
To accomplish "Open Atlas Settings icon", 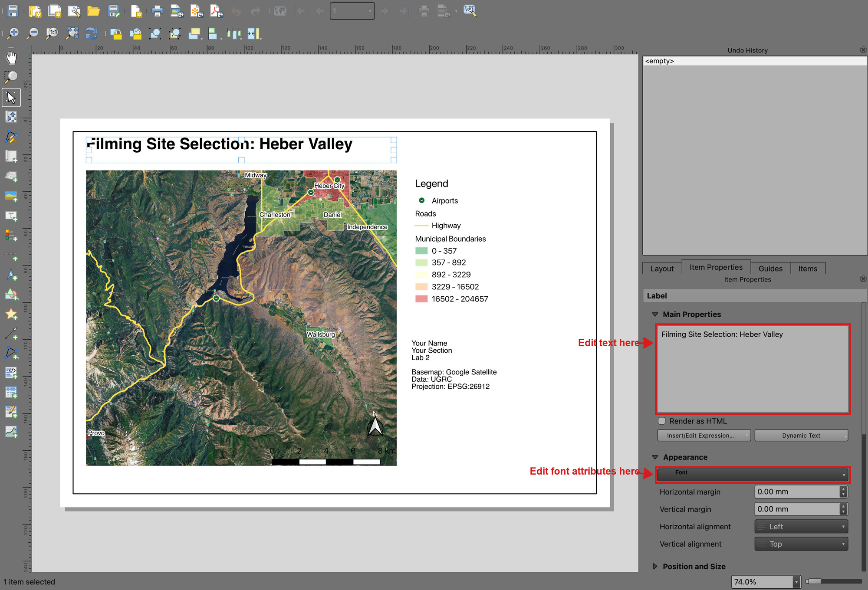I will click(470, 11).
